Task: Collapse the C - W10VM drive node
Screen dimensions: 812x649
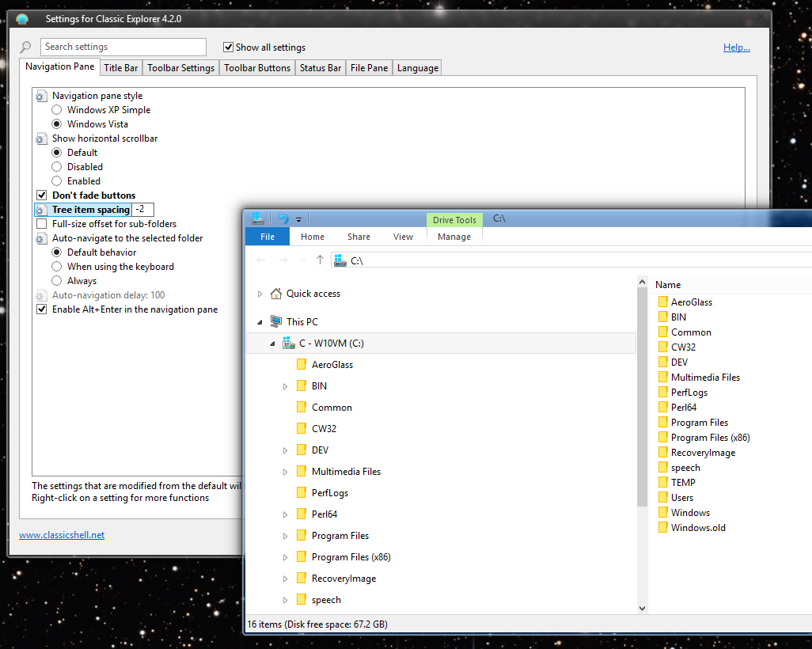Action: click(x=272, y=343)
